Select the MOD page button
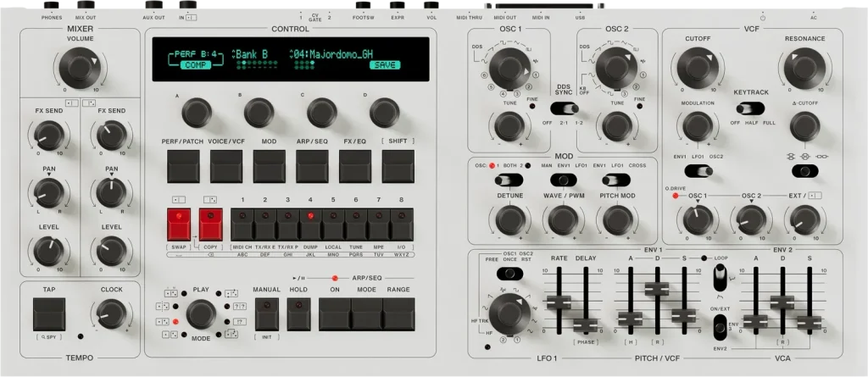Viewport: 868px width, 377px height. coord(270,166)
